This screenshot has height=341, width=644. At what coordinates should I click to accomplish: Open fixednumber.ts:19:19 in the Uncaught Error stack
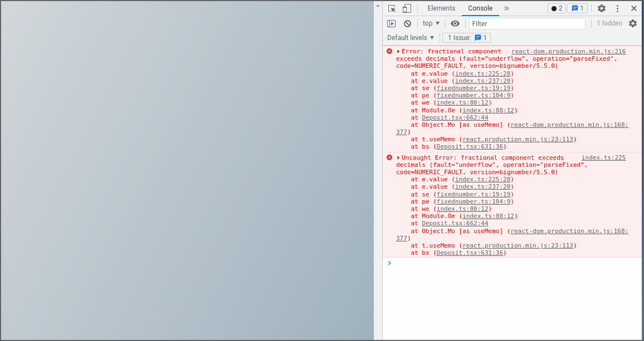coord(474,194)
